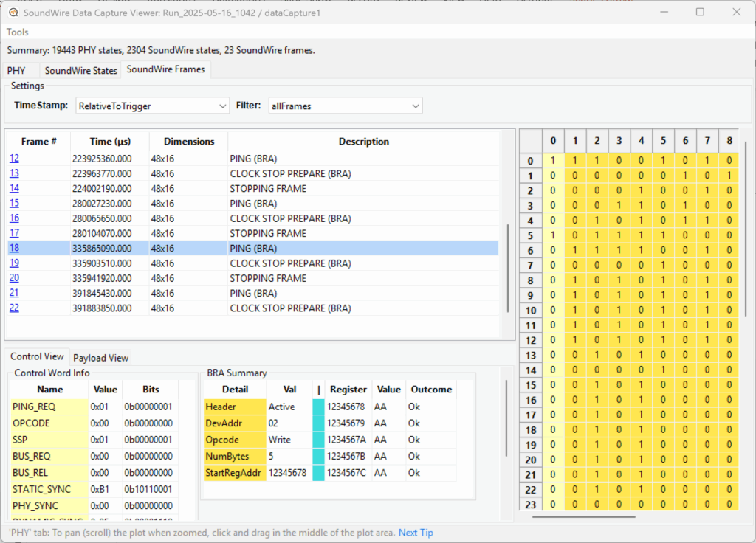Screen dimensions: 756x543
Task: Maximize the Data Capture Viewer window
Action: tap(700, 12)
